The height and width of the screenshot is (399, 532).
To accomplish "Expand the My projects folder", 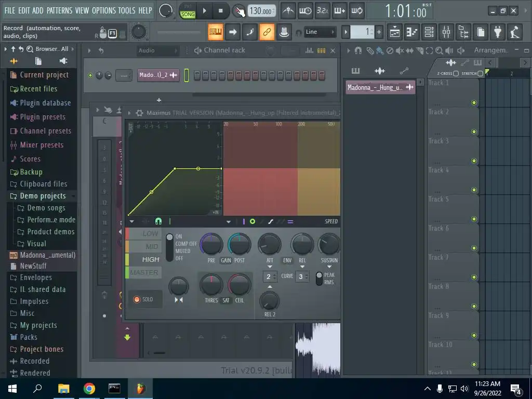I will click(x=38, y=325).
